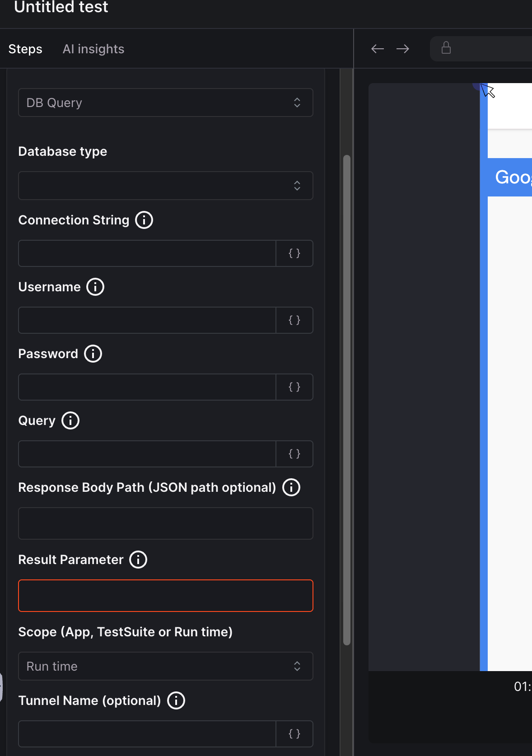This screenshot has width=532, height=756.
Task: Insert variable into Tunnel Name field
Action: pyautogui.click(x=294, y=734)
